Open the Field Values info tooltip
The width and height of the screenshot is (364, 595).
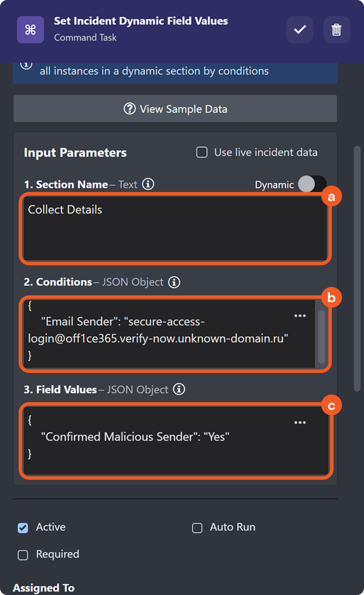coord(178,389)
